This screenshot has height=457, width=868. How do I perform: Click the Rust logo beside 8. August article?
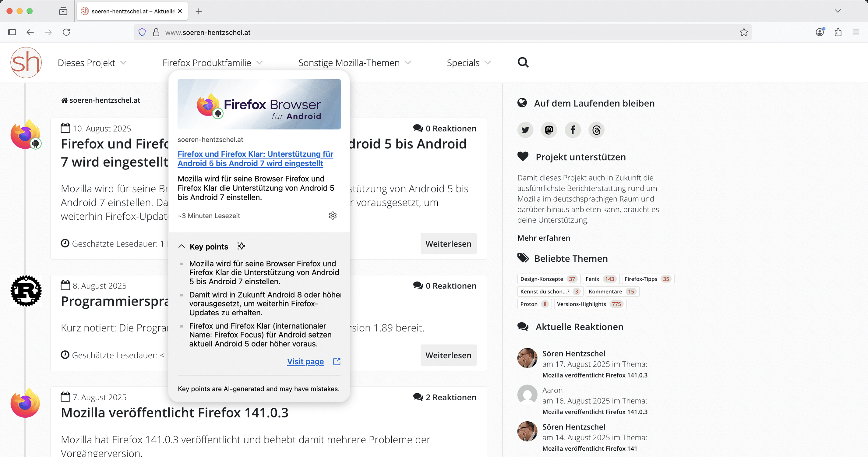click(x=26, y=291)
